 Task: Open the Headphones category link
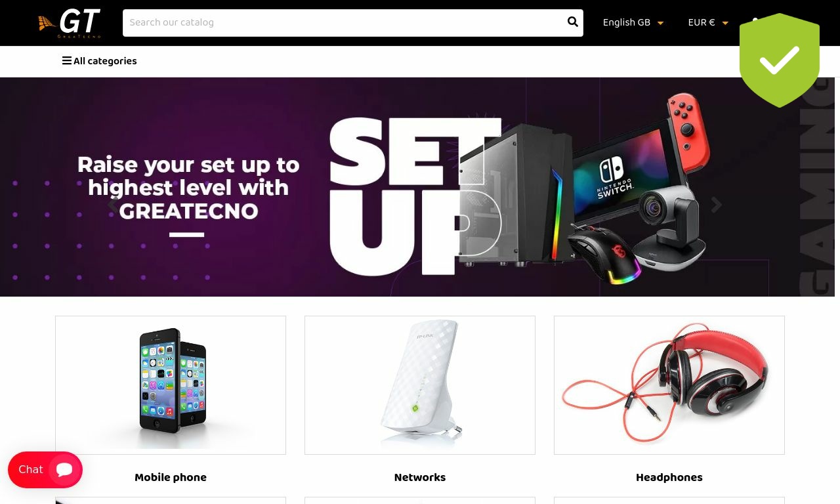pyautogui.click(x=669, y=478)
